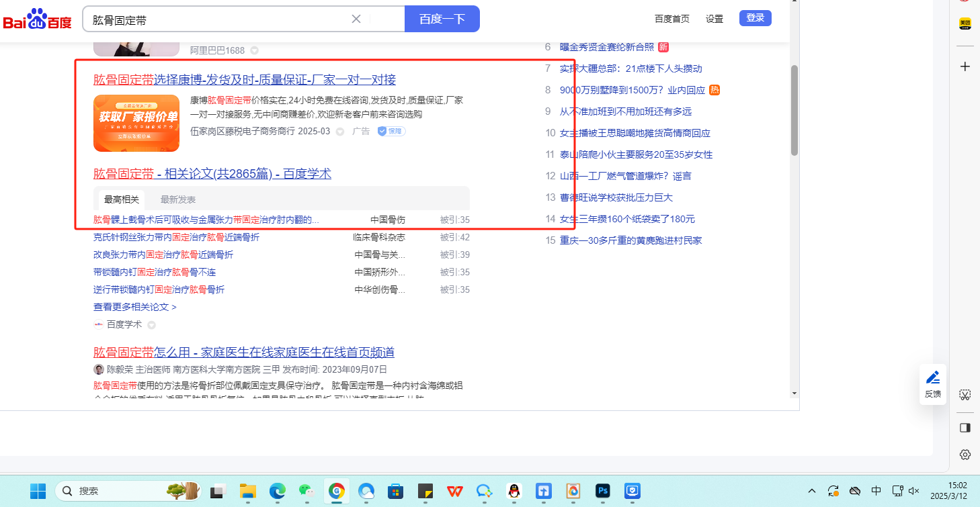
Task: Expand dropdown arrow beside 百度学术 source
Action: [x=151, y=325]
